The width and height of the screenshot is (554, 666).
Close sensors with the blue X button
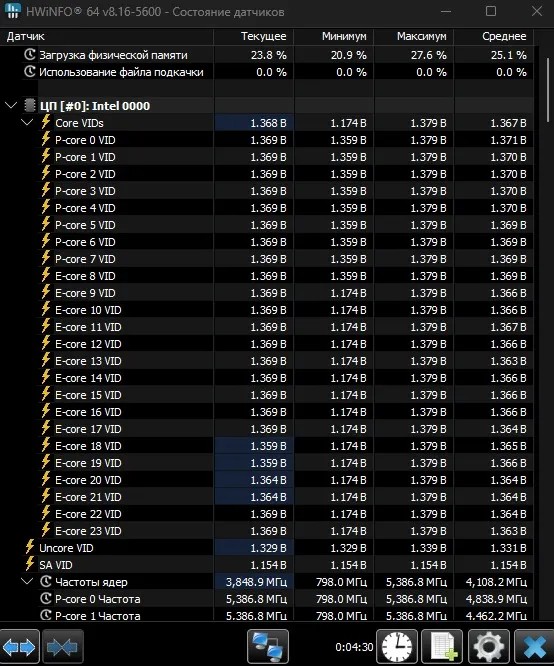(x=534, y=647)
